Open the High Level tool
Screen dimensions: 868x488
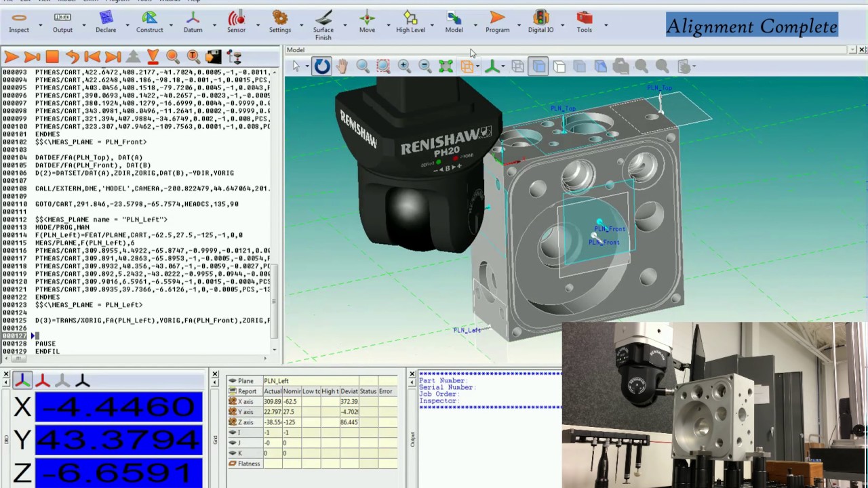click(x=410, y=21)
